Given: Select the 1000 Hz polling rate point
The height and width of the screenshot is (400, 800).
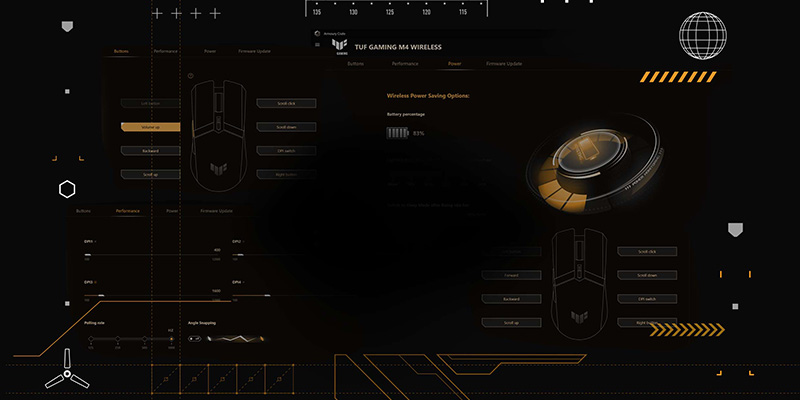Looking at the screenshot, I should [x=171, y=339].
